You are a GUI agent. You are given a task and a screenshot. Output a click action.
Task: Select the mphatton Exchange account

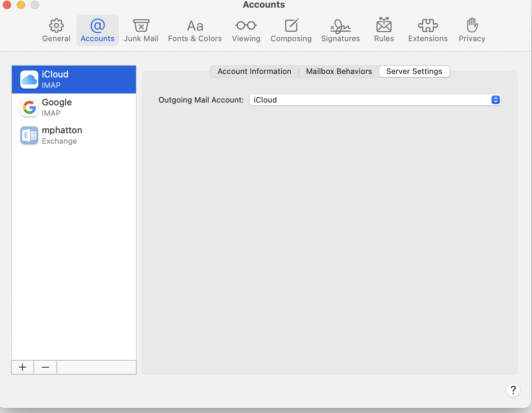click(x=74, y=135)
